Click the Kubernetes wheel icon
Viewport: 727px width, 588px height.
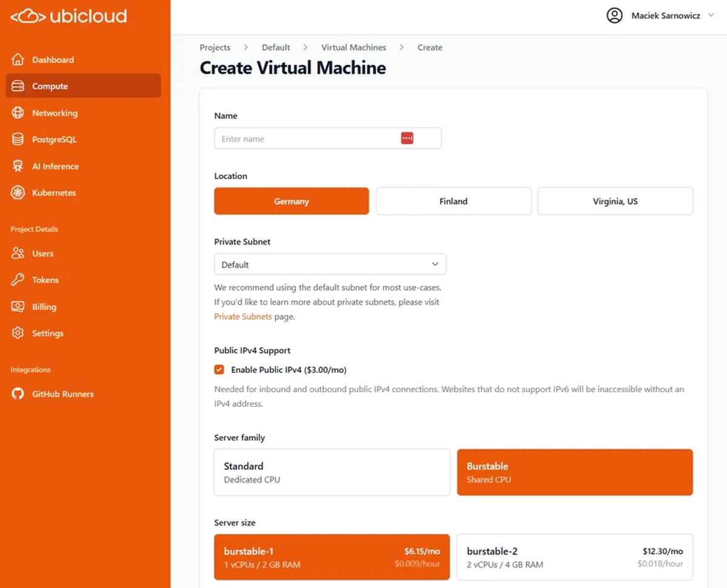18,193
